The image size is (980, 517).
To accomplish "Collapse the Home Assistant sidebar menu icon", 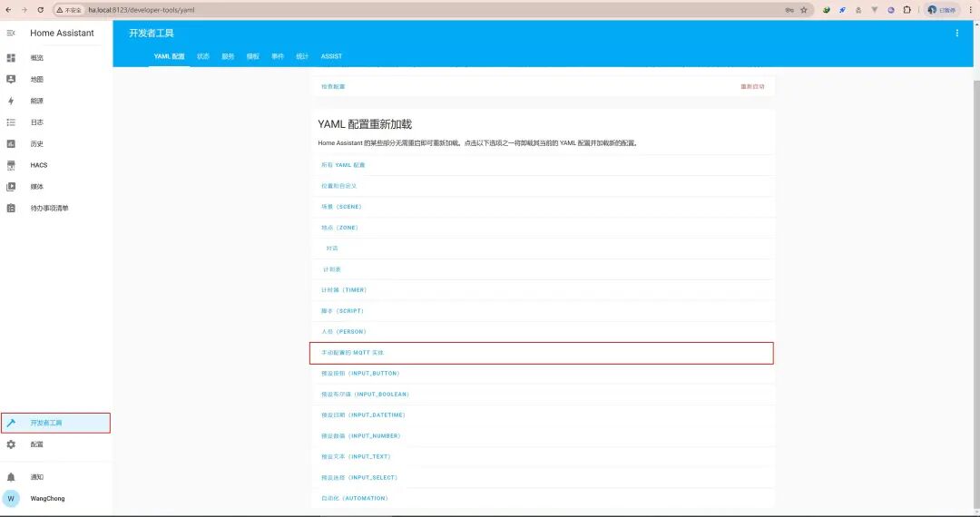I will click(x=11, y=33).
